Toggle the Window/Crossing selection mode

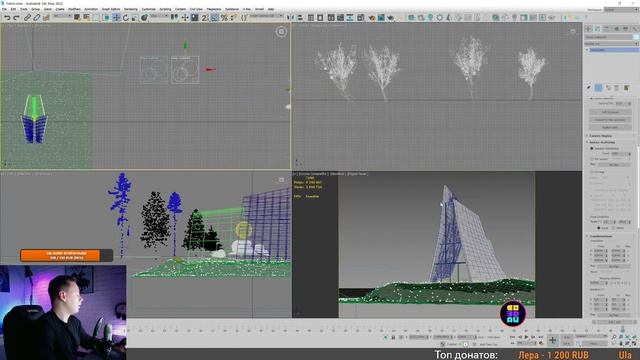pos(106,18)
